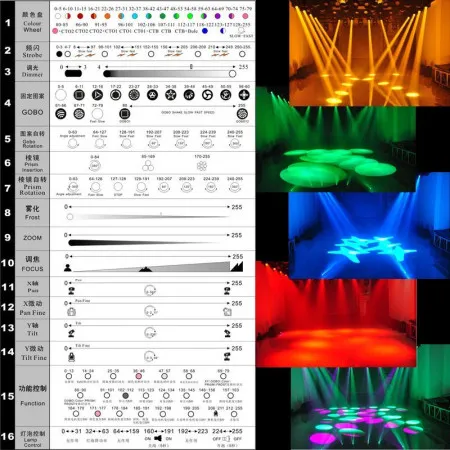The width and height of the screenshot is (450, 450).
Task: Click the Prism Rotation channel label
Action: [x=32, y=186]
